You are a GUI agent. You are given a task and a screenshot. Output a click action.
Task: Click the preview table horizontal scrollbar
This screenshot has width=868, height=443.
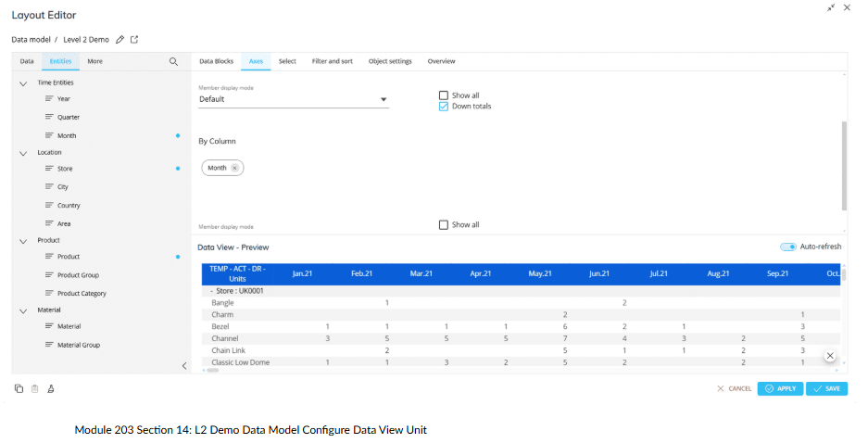[212, 371]
